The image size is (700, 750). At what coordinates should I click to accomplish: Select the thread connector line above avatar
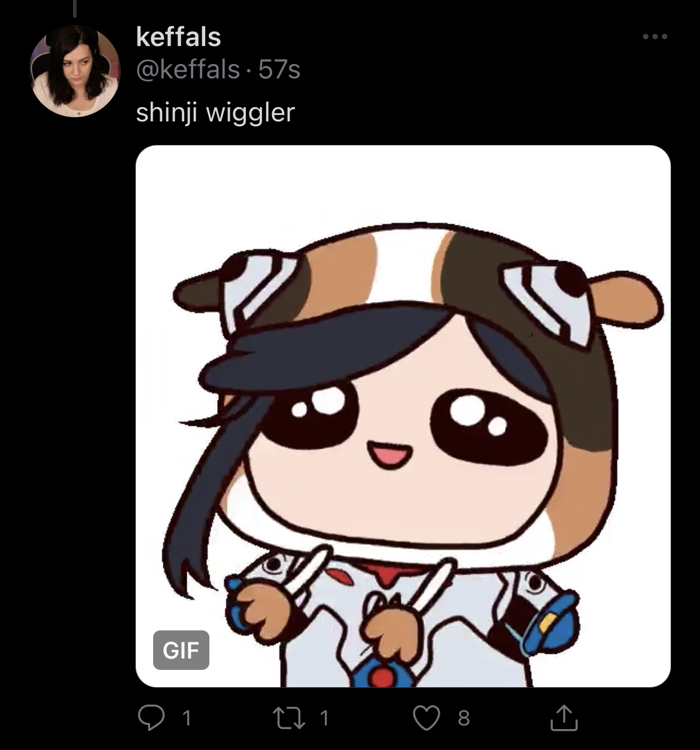75,8
